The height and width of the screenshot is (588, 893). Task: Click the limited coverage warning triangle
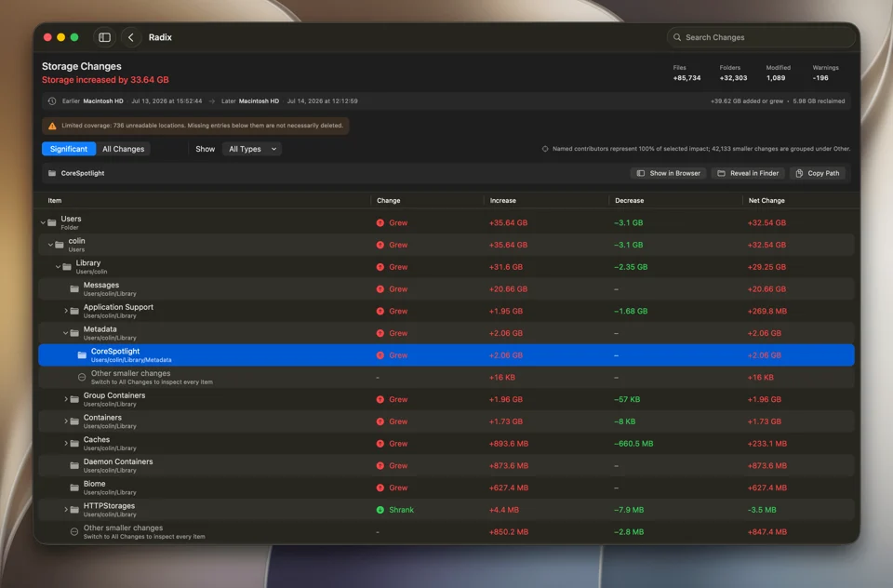point(52,126)
